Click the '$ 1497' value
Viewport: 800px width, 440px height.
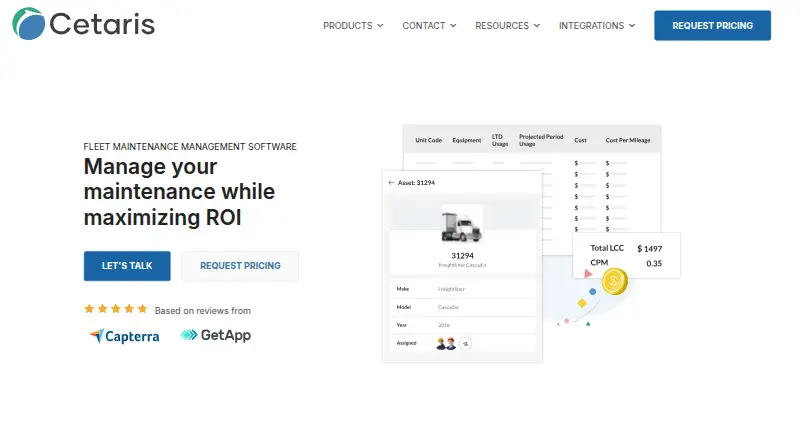(649, 249)
